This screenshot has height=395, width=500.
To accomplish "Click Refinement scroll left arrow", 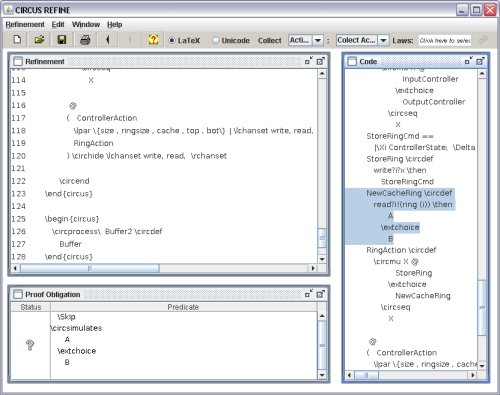I will [x=15, y=268].
